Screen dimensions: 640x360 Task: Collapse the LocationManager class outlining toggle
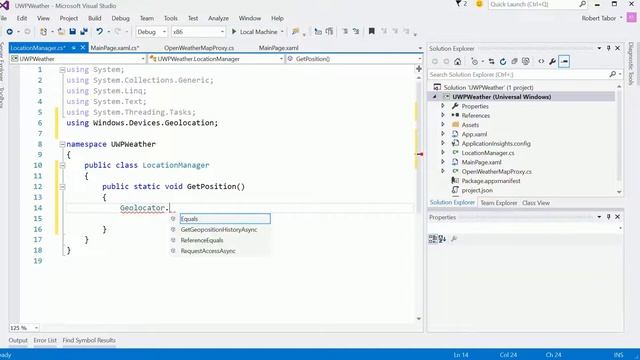(x=62, y=165)
